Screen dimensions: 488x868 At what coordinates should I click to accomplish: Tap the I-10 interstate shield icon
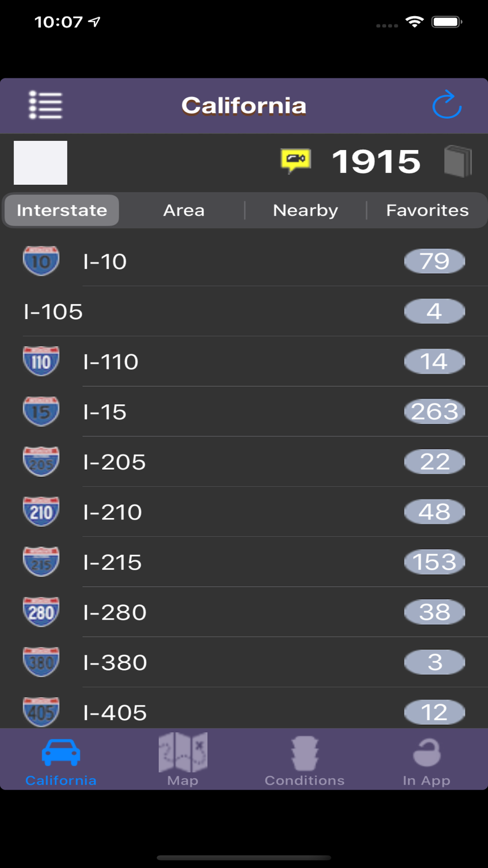click(x=41, y=261)
